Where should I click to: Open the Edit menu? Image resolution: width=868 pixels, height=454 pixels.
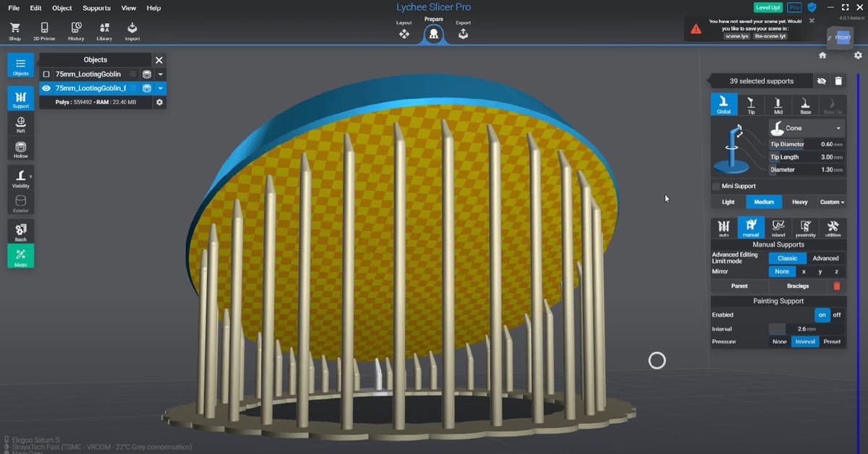pyautogui.click(x=35, y=8)
